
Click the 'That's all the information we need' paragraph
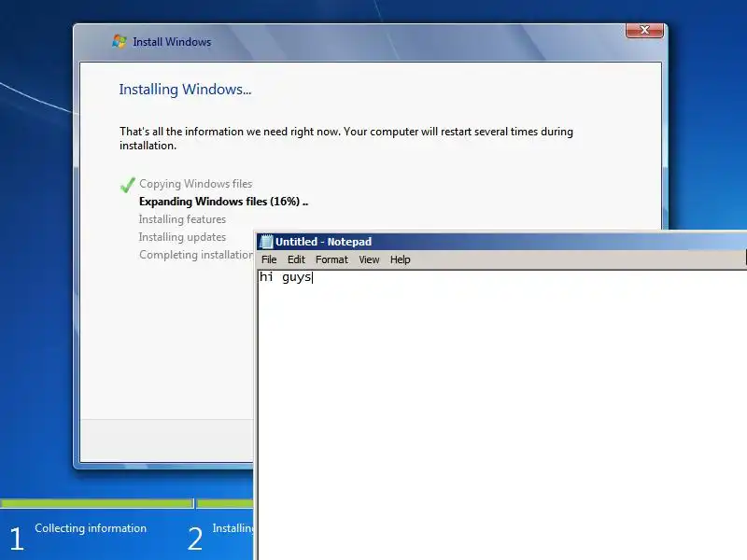(x=345, y=138)
